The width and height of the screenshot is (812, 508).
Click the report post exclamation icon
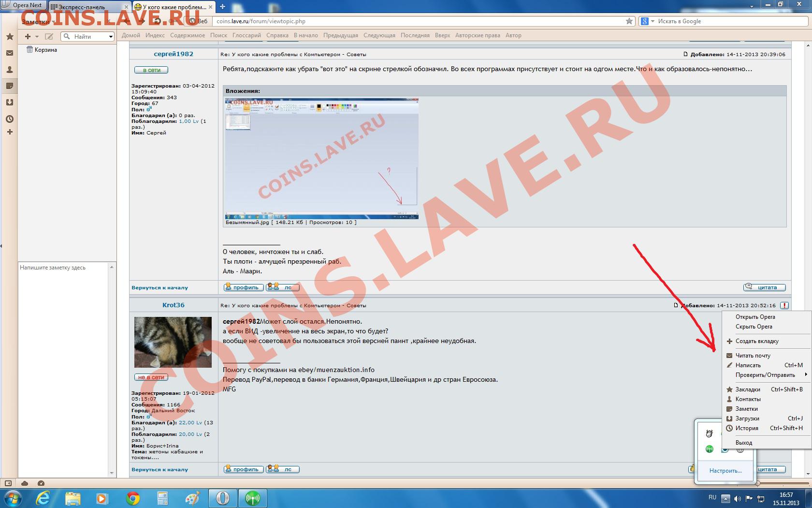(x=784, y=305)
